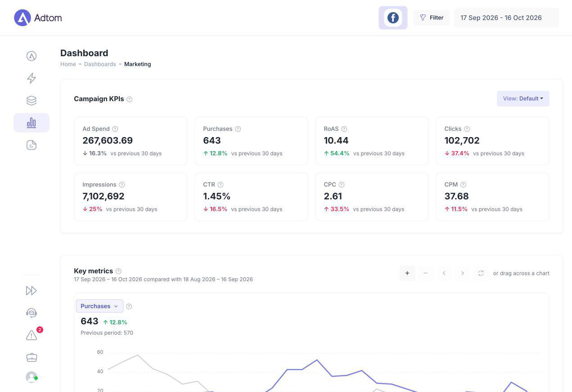The width and height of the screenshot is (572, 392).
Task: Click the Purchases KPI card help icon
Action: click(x=238, y=129)
